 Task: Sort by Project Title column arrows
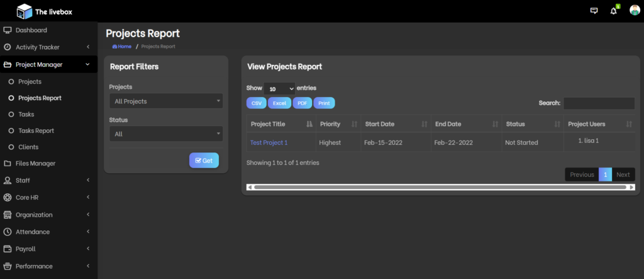[309, 124]
